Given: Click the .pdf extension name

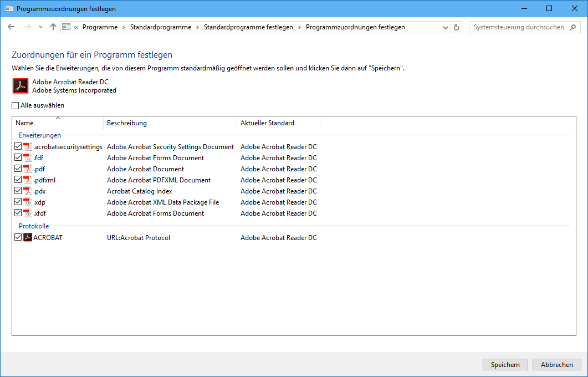Looking at the screenshot, I should pyautogui.click(x=39, y=169).
